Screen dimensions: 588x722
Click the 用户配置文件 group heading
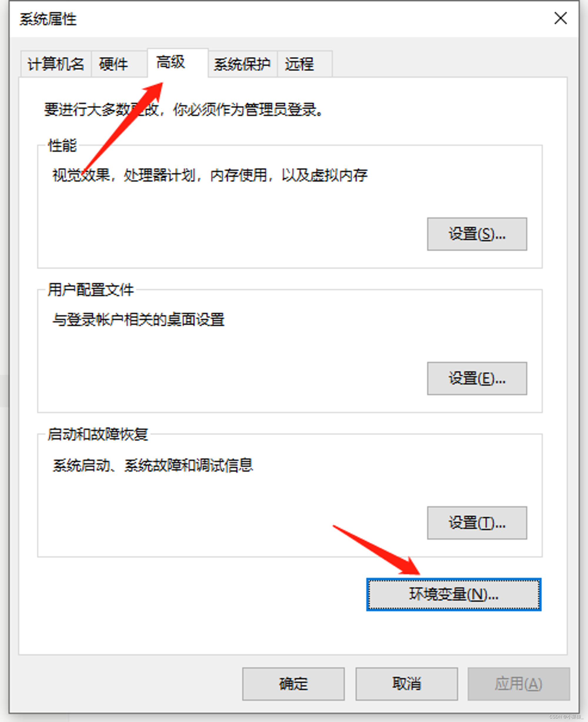click(x=91, y=290)
